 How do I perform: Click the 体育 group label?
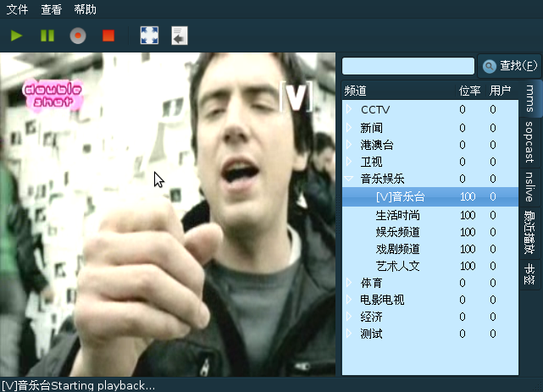coord(371,283)
